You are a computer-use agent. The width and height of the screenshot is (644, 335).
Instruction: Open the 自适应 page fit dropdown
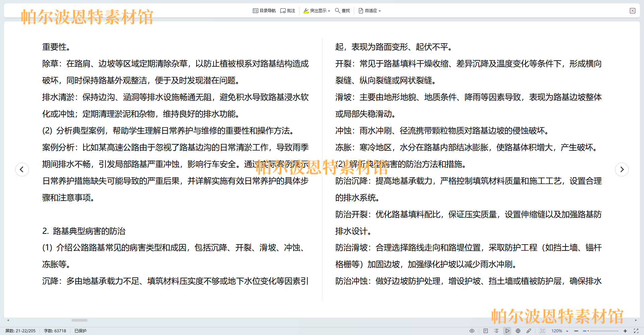tap(370, 11)
